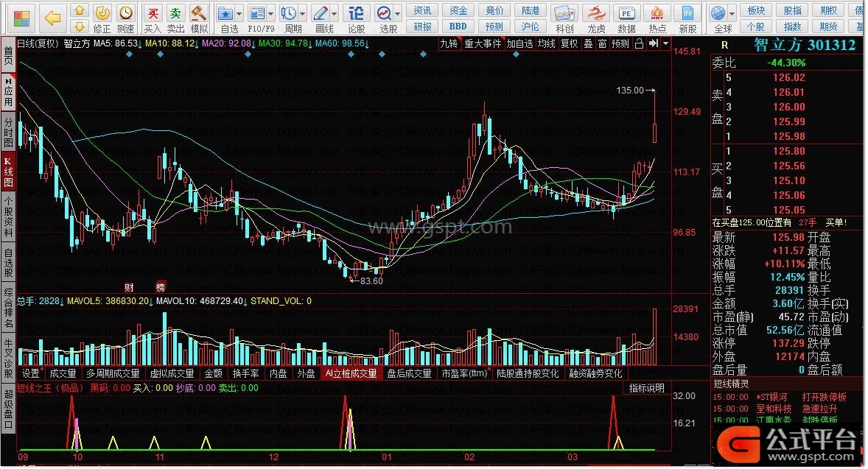Click the skip-to-end arrow icon
868x469 pixels.
654,43
